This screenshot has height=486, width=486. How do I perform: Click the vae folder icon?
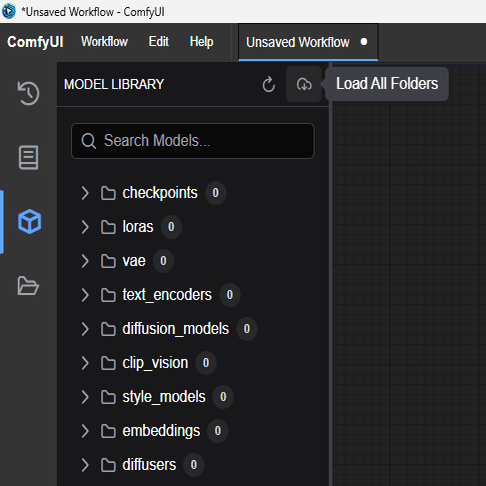coord(108,261)
